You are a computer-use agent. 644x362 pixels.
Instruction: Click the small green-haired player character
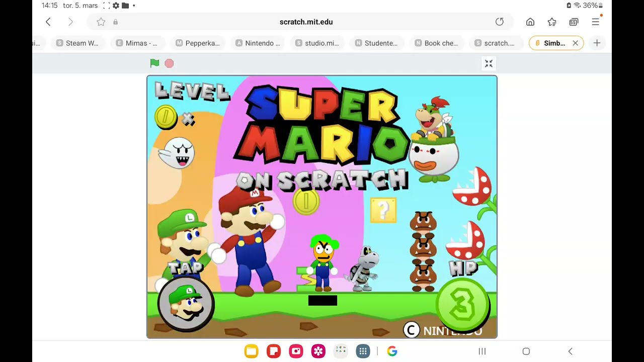click(x=323, y=262)
